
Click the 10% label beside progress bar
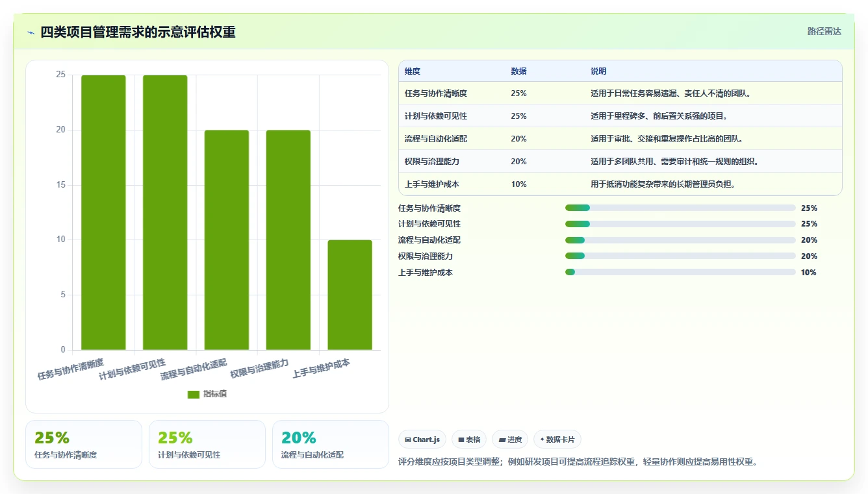click(809, 273)
